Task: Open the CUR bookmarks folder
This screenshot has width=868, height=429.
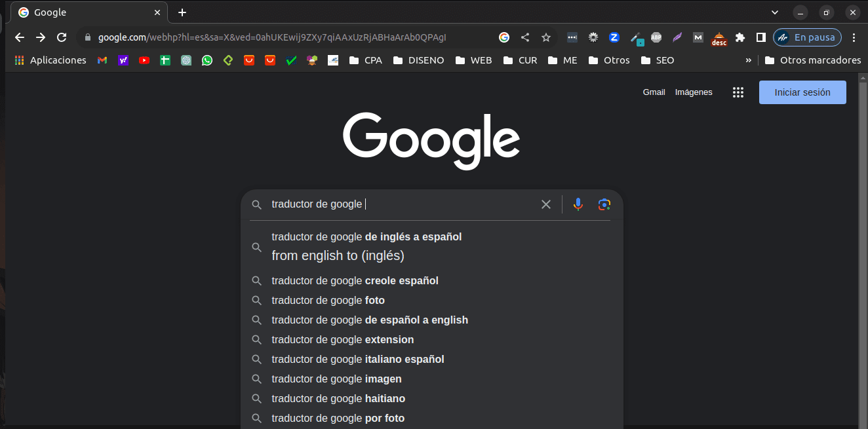Action: click(x=520, y=60)
